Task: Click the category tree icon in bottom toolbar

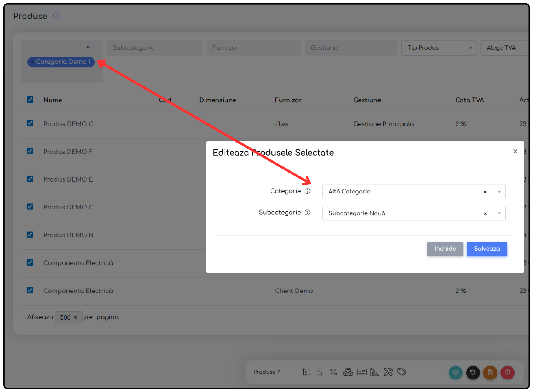Action: 307,372
